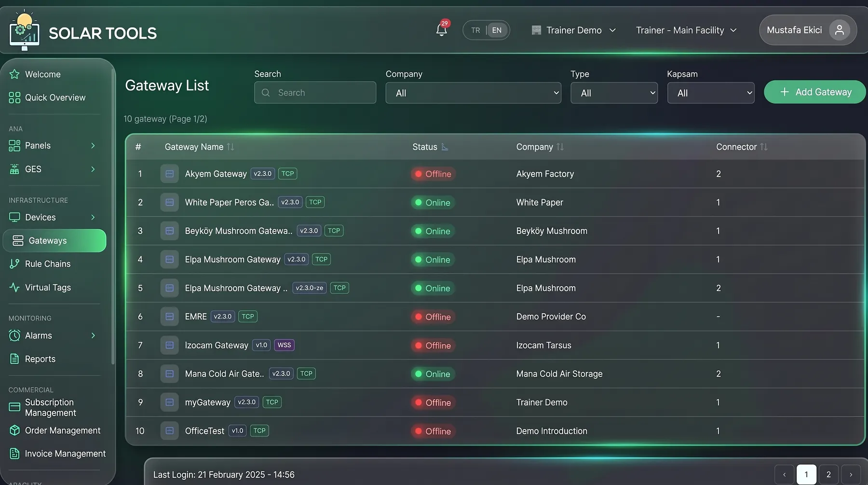Sort by Gateway Name column icon
Viewport: 868px width, 485px height.
tap(231, 147)
